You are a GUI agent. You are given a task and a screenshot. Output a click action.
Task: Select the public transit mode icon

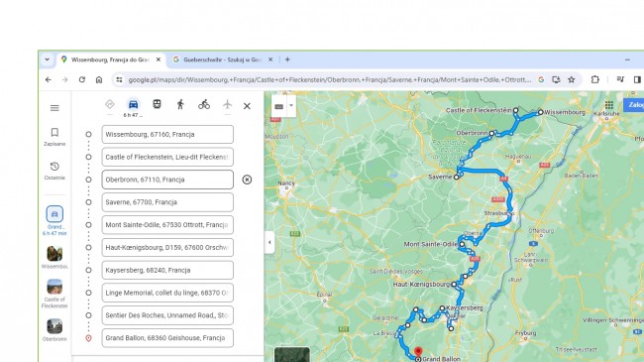pos(157,104)
